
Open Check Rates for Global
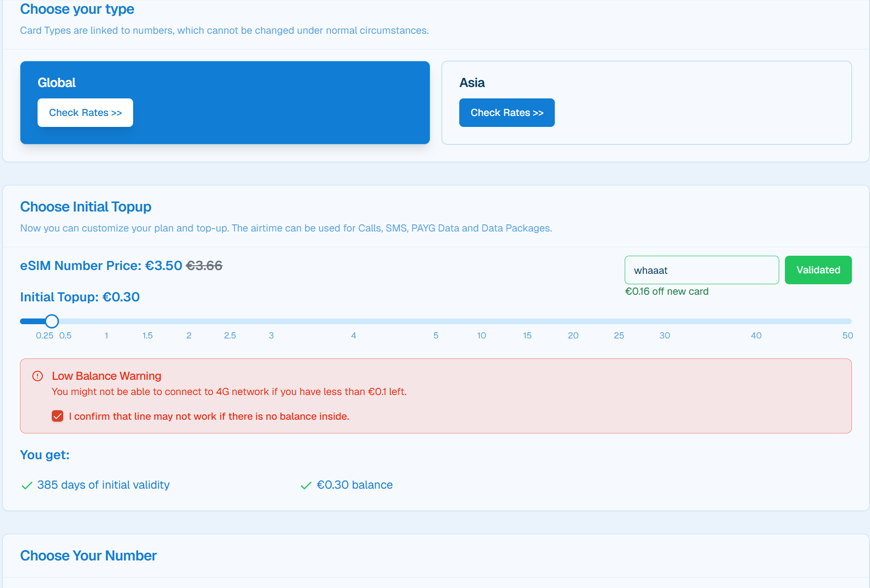(85, 113)
